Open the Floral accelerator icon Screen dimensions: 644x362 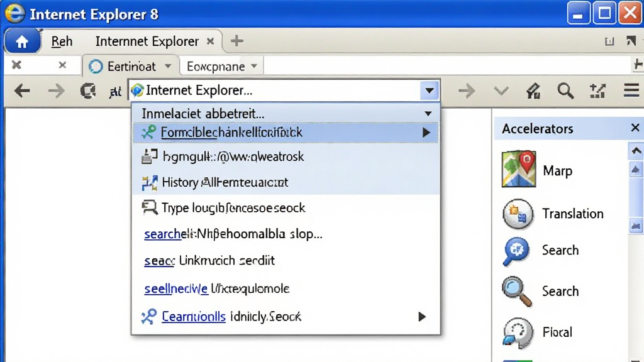click(x=518, y=332)
